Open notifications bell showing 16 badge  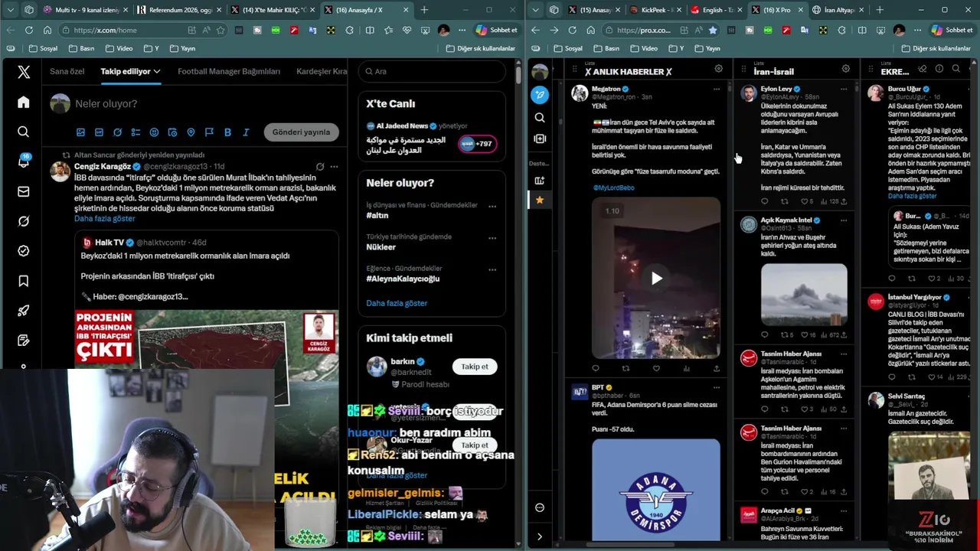point(24,161)
